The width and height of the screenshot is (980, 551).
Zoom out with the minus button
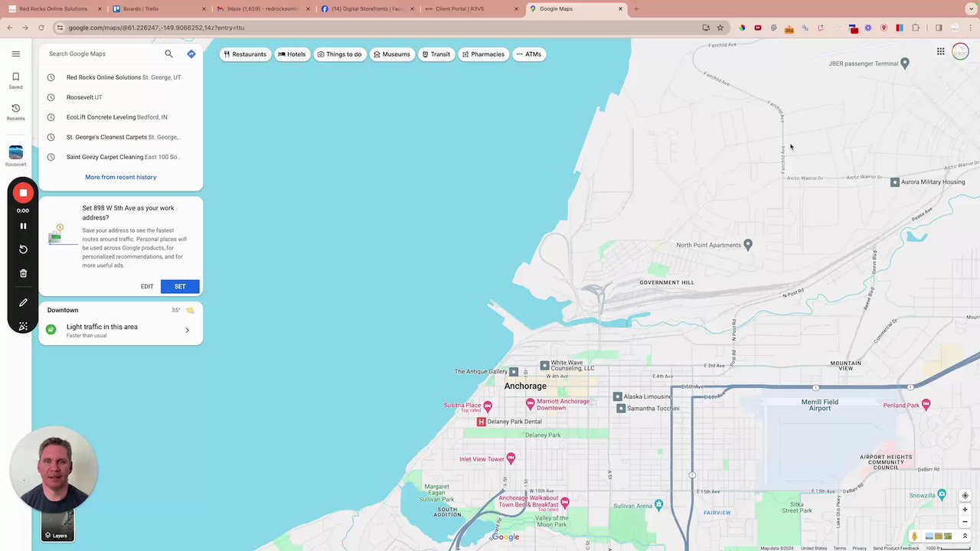tap(965, 522)
